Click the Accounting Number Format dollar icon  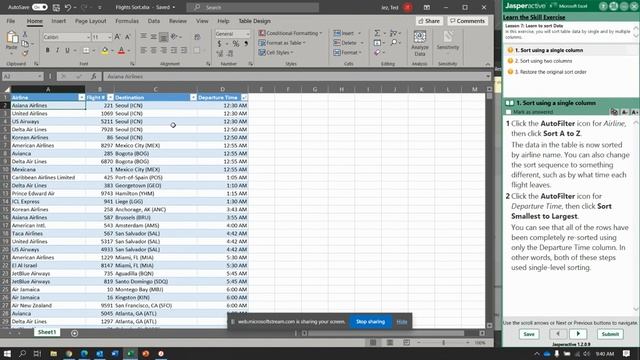pyautogui.click(x=220, y=44)
